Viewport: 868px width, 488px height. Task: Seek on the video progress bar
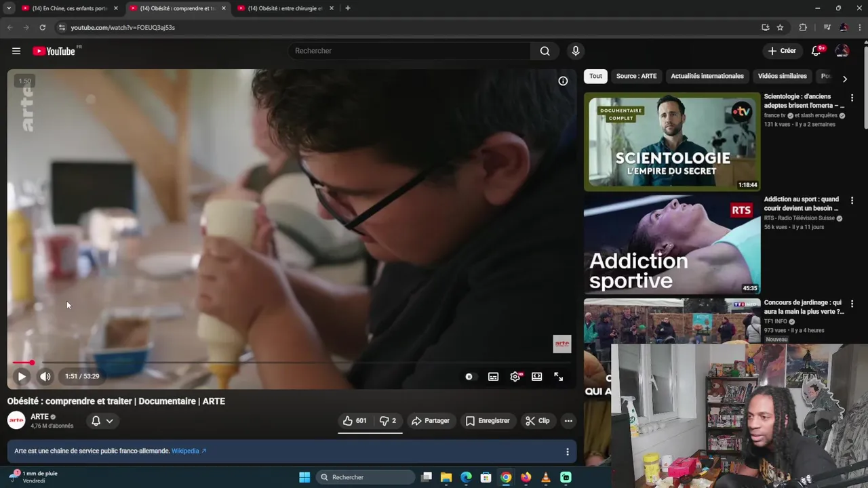tap(292, 363)
